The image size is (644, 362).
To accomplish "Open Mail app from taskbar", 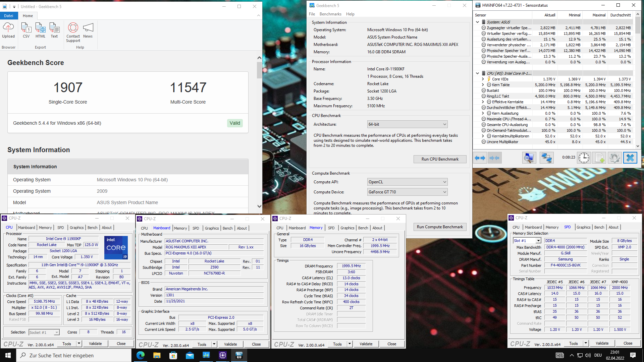I will [x=190, y=355].
